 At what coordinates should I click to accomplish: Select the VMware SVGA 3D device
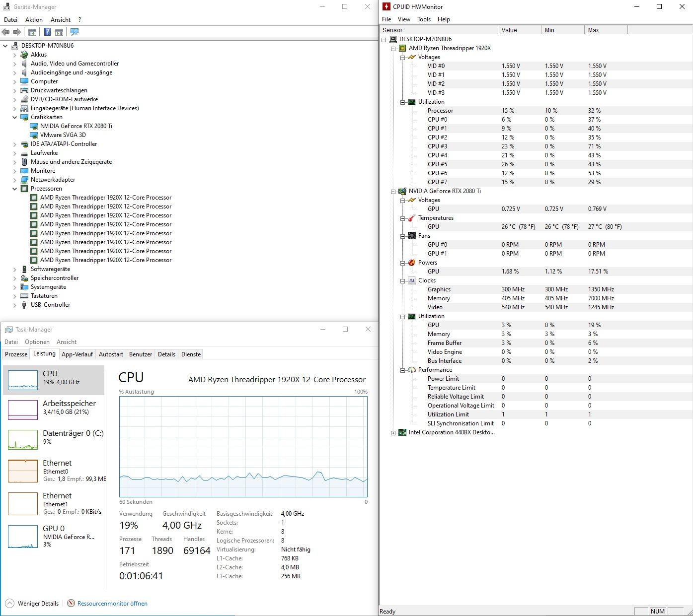(x=63, y=135)
